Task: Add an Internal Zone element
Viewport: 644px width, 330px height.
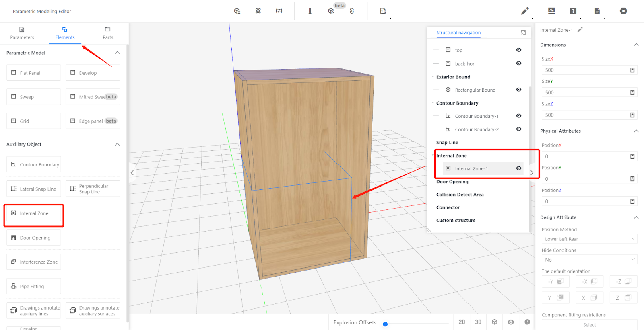Action: pyautogui.click(x=34, y=213)
